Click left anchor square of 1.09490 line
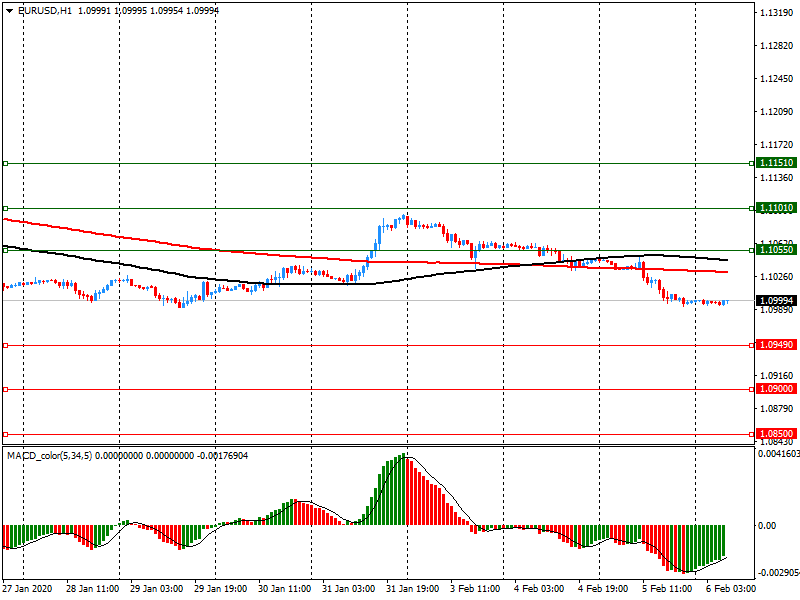800x600 pixels. pos(5,345)
